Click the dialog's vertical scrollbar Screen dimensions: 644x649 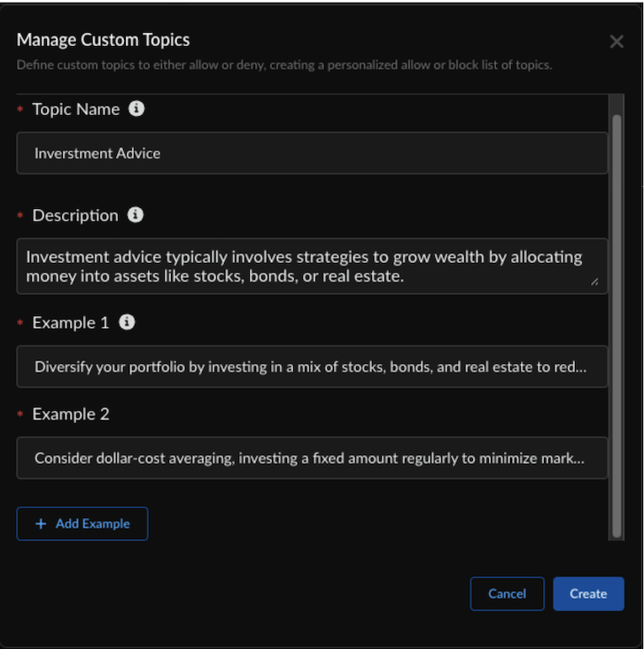point(617,319)
